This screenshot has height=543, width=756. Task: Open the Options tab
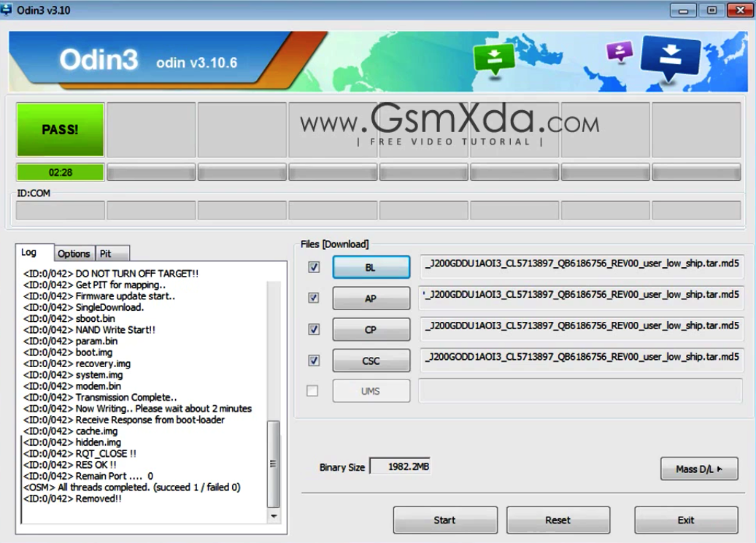tap(74, 254)
